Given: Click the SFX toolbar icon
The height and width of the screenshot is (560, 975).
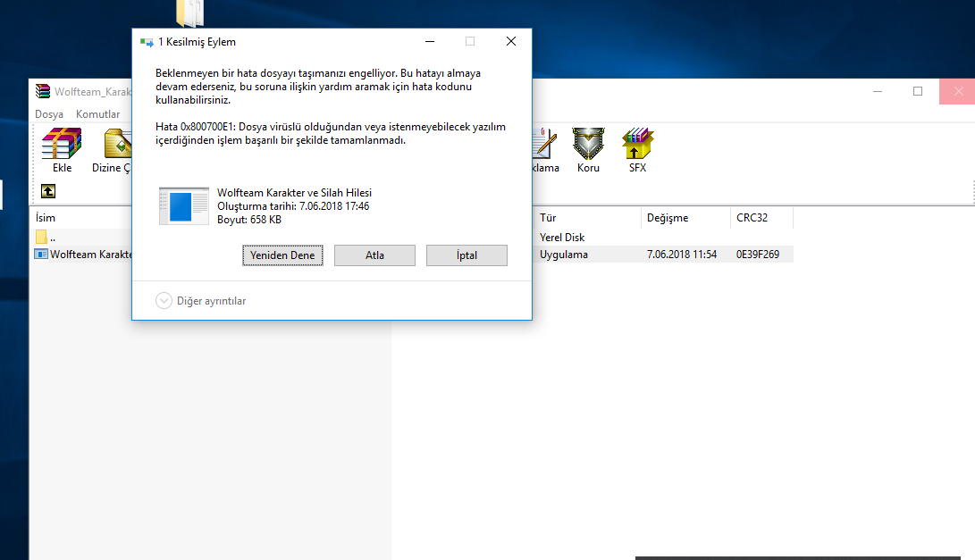Looking at the screenshot, I should pyautogui.click(x=637, y=144).
